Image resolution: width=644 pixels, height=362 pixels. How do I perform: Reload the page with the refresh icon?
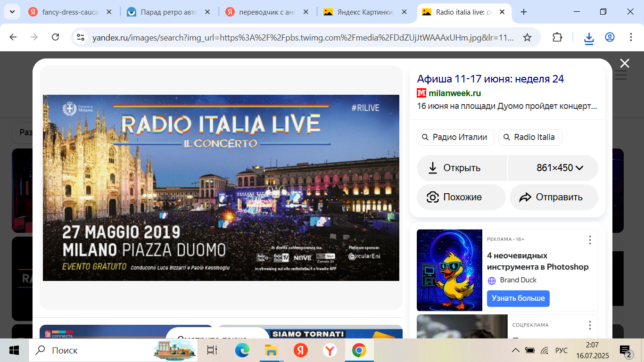click(x=55, y=37)
